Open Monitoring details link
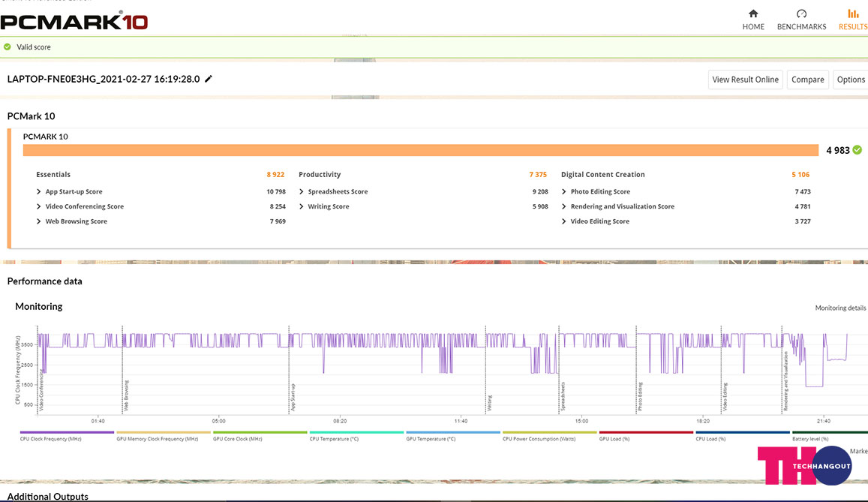868x502 pixels. click(x=840, y=308)
